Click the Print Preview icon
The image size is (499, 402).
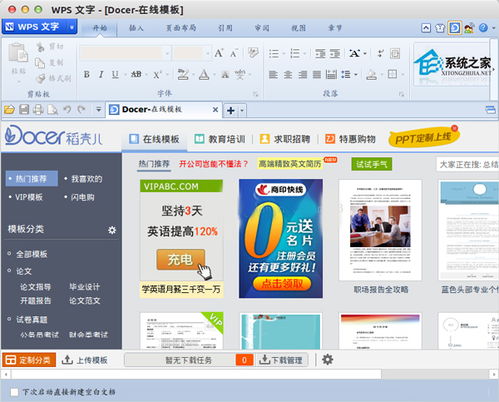(x=52, y=109)
